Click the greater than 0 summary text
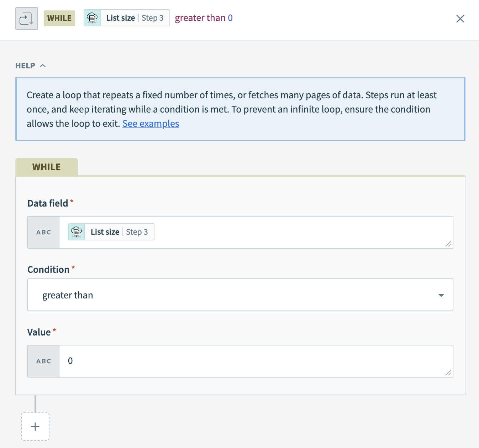 click(203, 17)
